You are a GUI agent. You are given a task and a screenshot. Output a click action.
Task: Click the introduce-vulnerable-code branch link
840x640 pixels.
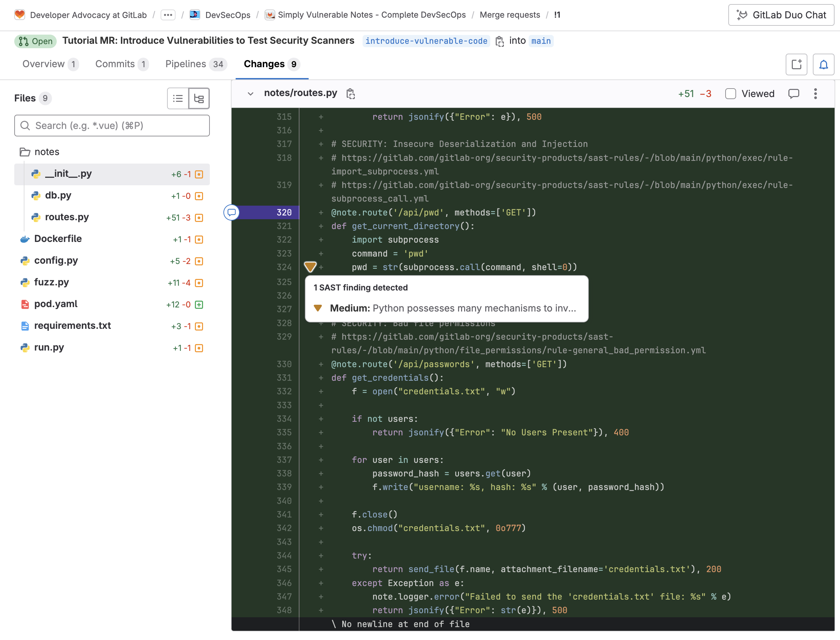426,41
